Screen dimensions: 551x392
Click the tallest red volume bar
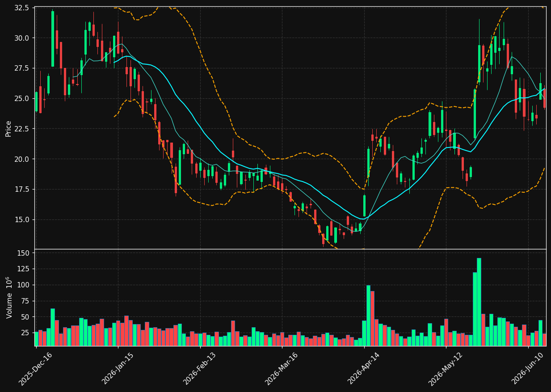[372, 318]
